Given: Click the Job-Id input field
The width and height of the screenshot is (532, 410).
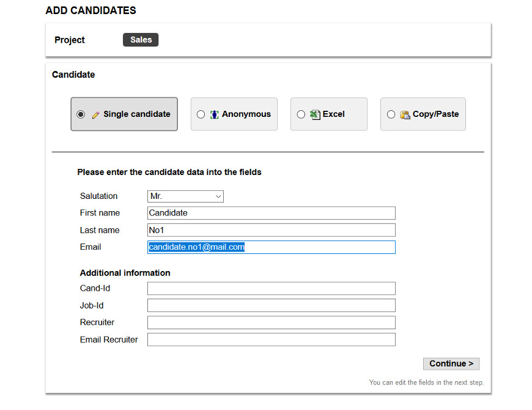Looking at the screenshot, I should [272, 305].
